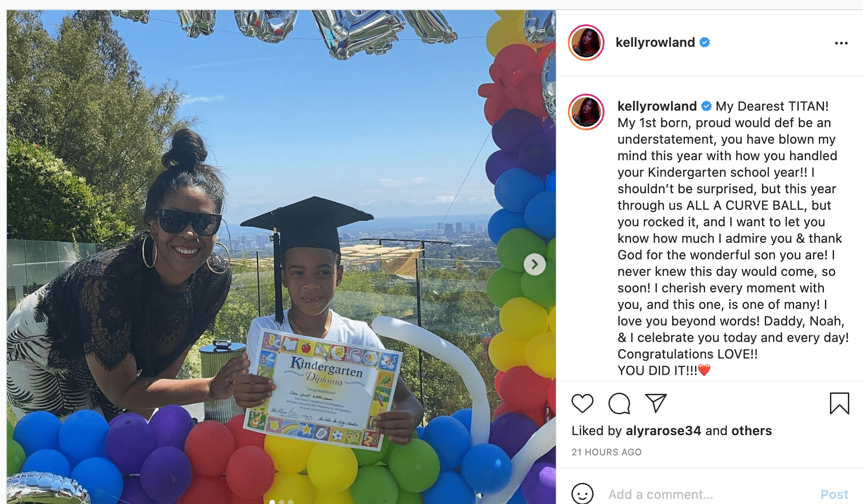Image resolution: width=863 pixels, height=504 pixels.
Task: View the alyrarose34 profile from likes
Action: [663, 431]
